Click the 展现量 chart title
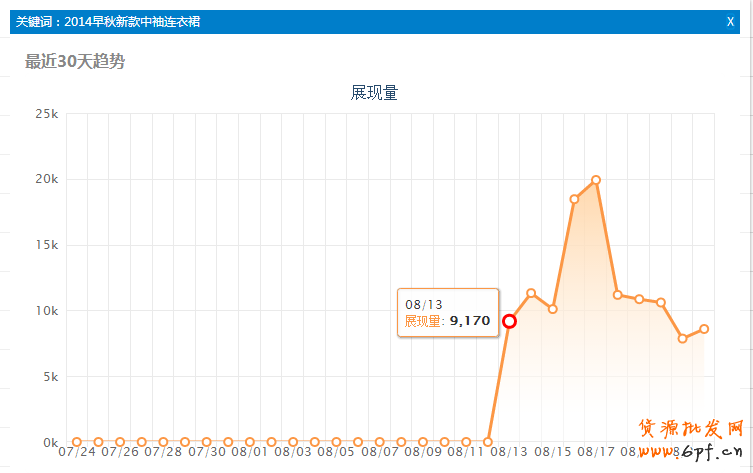This screenshot has height=473, width=753. pos(374,93)
